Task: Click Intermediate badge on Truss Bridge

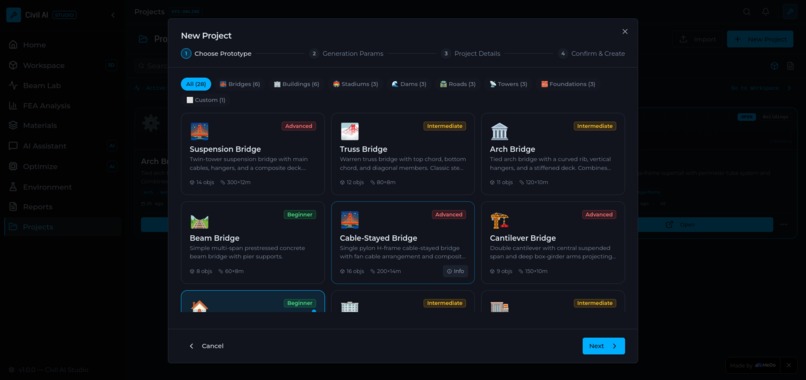Action: point(445,126)
